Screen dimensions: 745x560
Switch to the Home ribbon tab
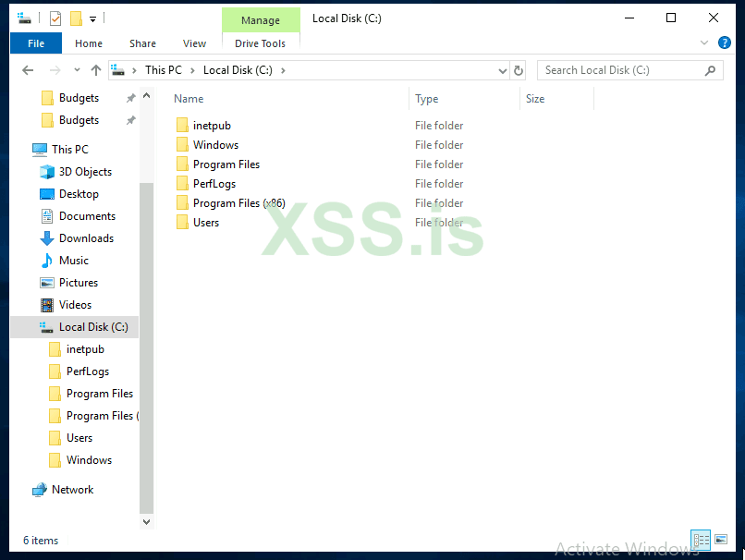coord(89,43)
